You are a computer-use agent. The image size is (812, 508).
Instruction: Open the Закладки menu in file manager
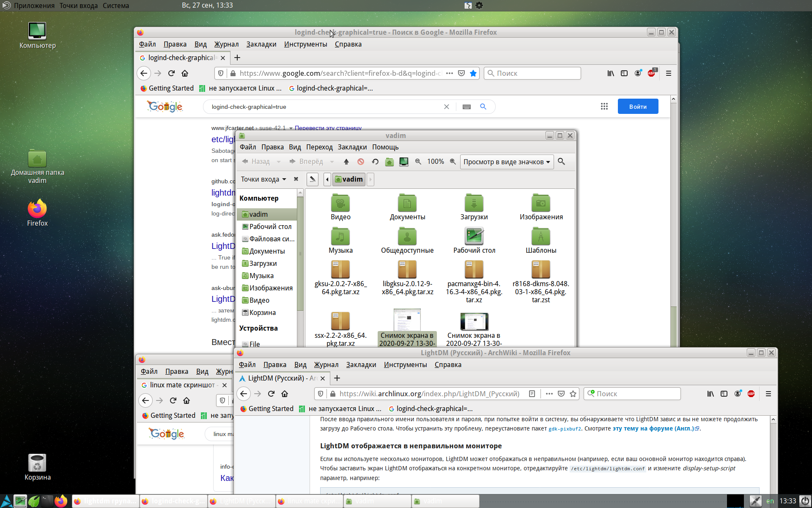coord(352,147)
